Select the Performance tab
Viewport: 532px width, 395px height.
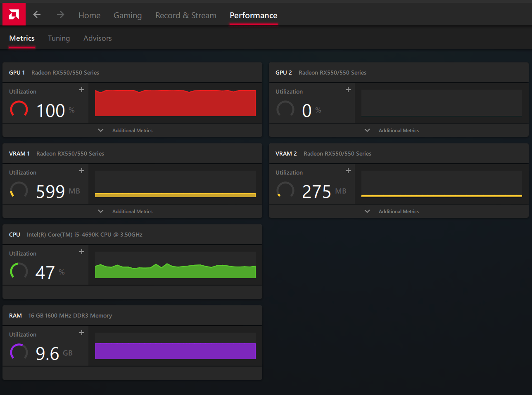(254, 15)
